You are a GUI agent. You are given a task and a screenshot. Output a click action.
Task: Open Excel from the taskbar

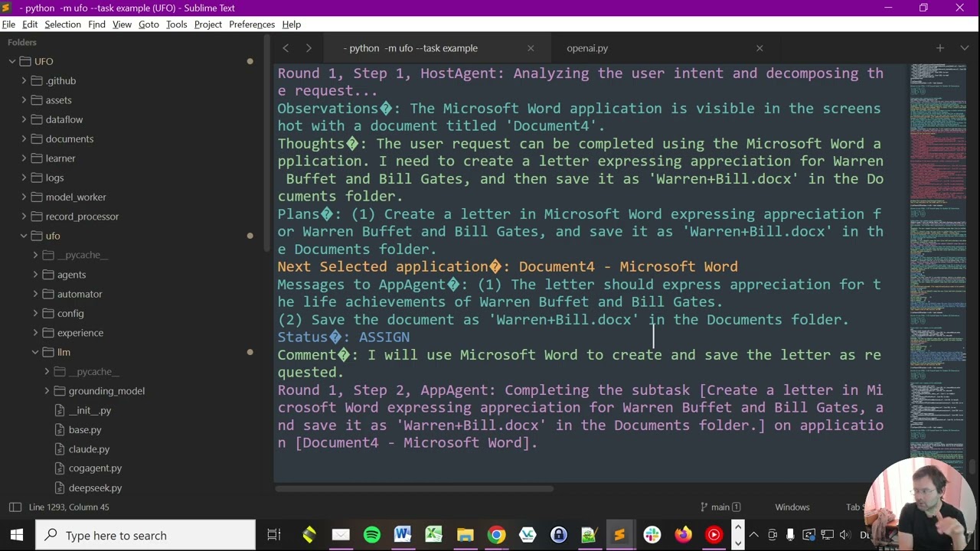click(434, 535)
